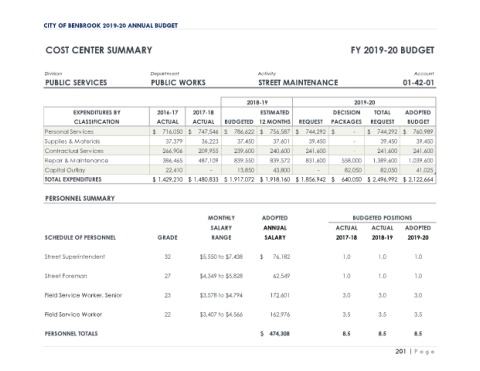Click the 'FY 2019-20 BUDGET' heading
This screenshot has height=371, width=480.
tap(392, 50)
